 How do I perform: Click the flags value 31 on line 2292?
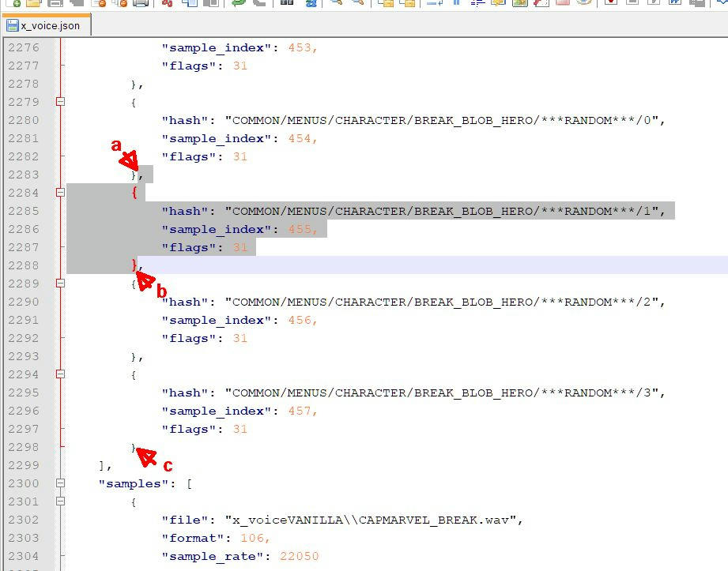[x=240, y=339]
